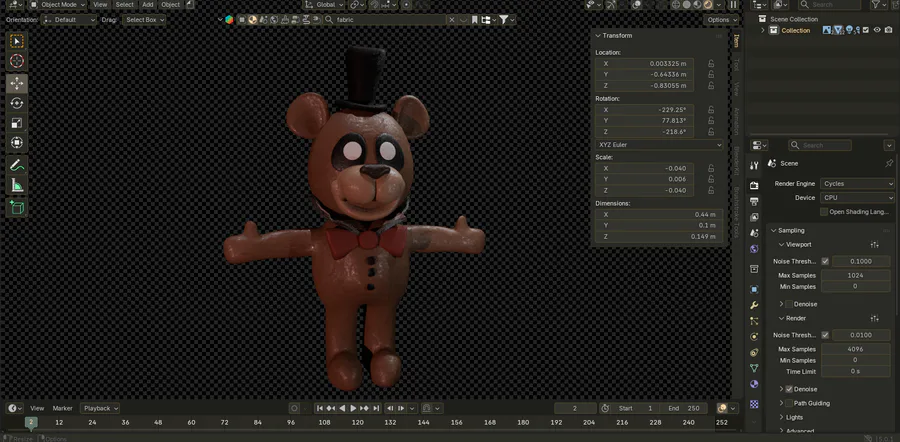Open the Modifiers properties wrench icon
The height and width of the screenshot is (442, 900).
754,305
